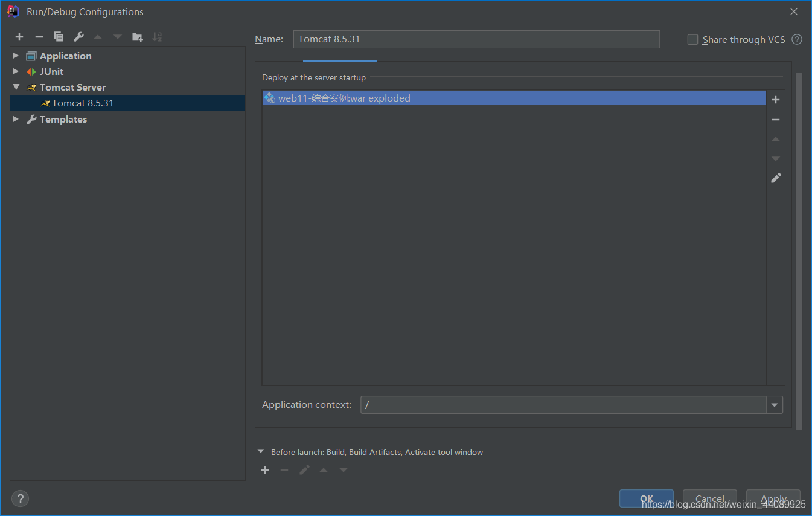Click the Application context text field
This screenshot has height=516, width=812.
563,405
